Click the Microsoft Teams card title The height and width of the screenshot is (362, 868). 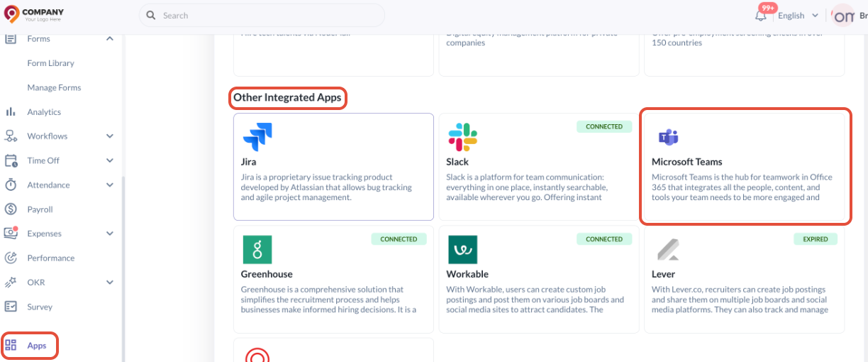point(687,162)
